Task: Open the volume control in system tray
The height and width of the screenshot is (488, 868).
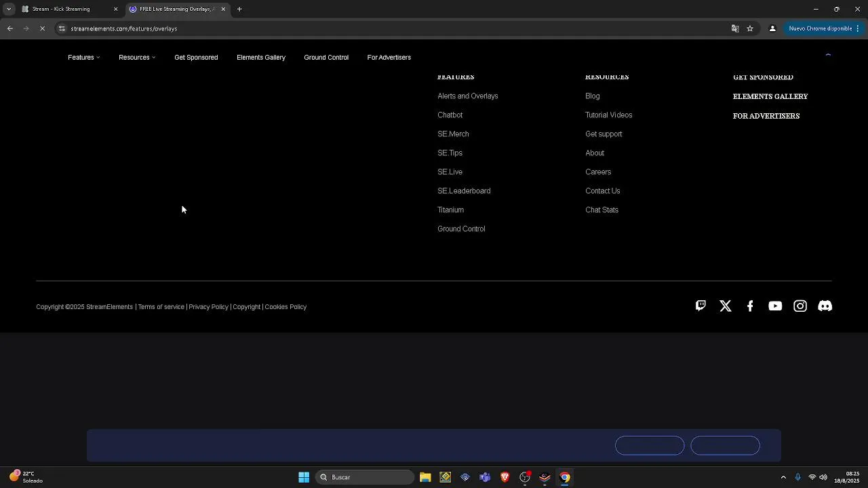Action: tap(823, 477)
